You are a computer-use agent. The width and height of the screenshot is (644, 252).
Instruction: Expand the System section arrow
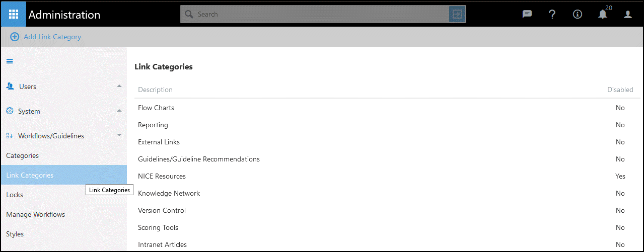click(x=119, y=111)
